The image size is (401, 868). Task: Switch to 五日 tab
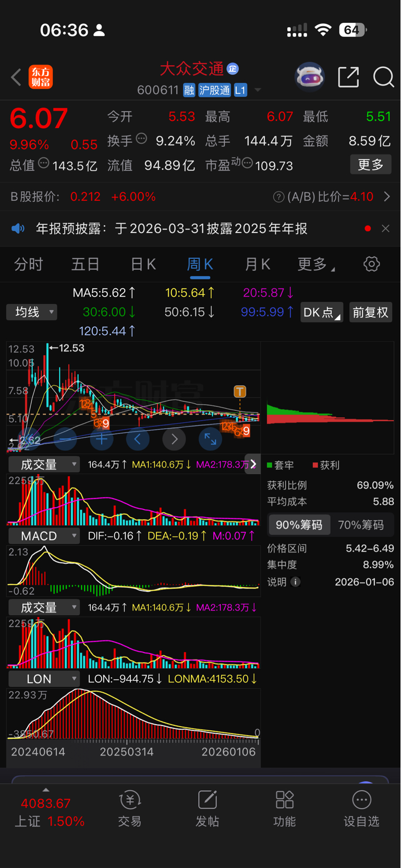coord(86,264)
